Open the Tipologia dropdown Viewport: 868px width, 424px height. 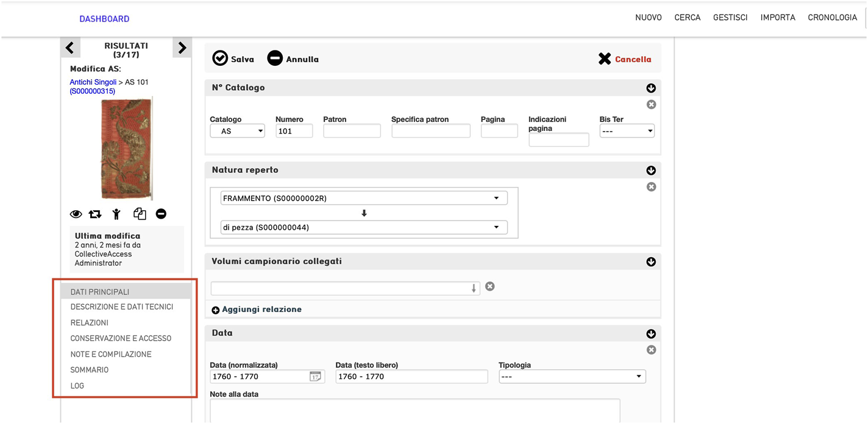point(572,376)
